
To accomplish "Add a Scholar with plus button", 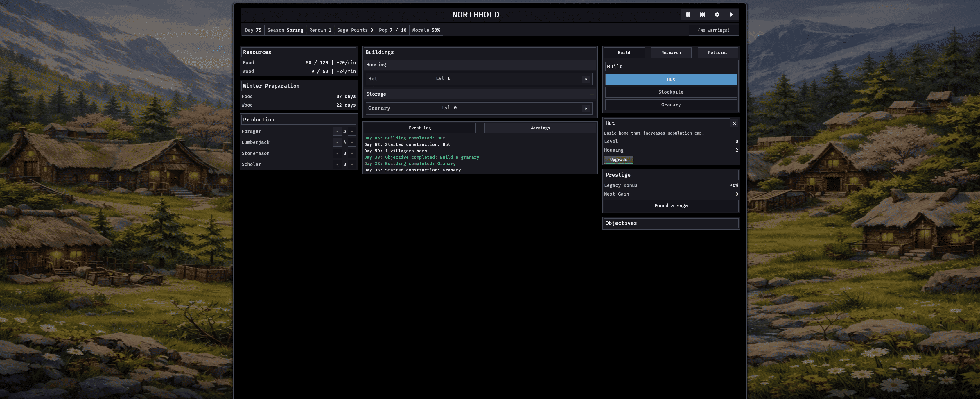I will coord(352,164).
